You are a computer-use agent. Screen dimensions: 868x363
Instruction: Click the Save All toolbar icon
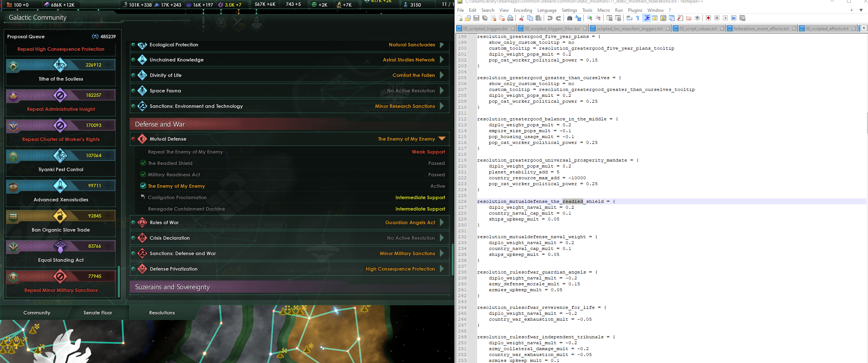[485, 18]
